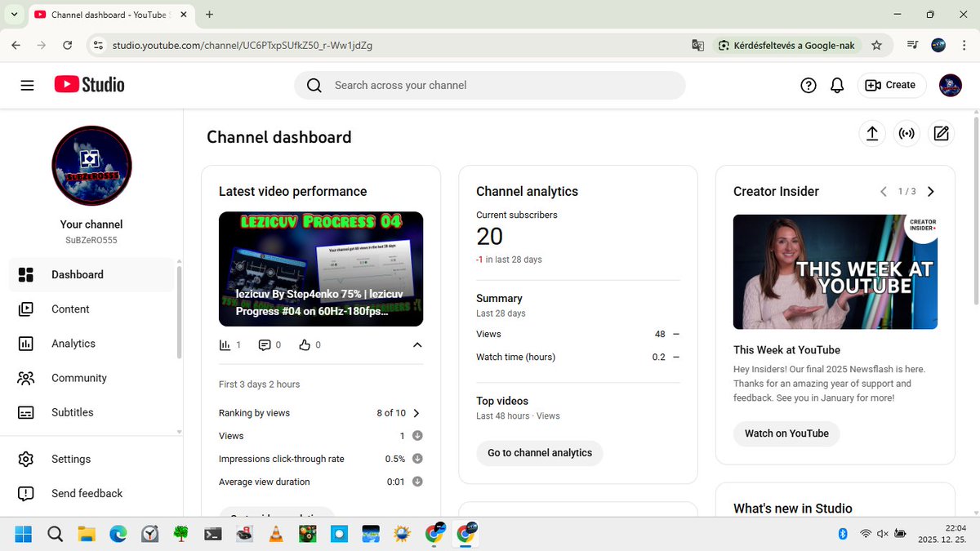Click the site information icon in address bar
Image resolution: width=980 pixels, height=551 pixels.
click(99, 46)
